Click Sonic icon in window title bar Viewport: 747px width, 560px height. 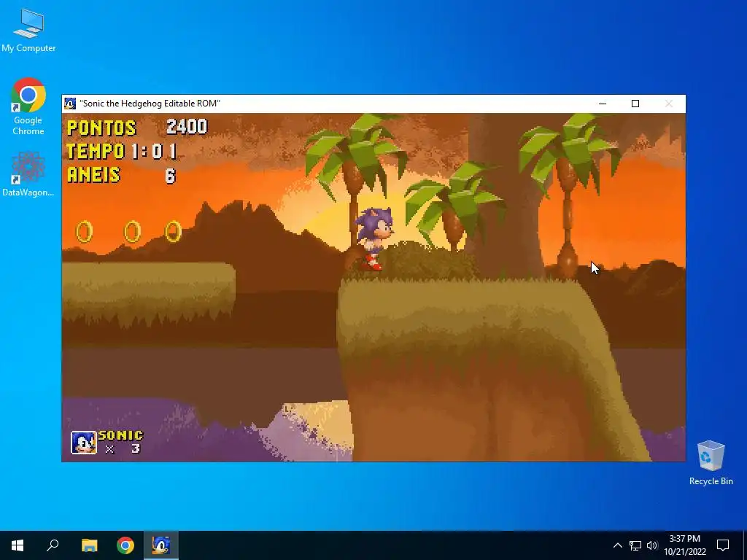[x=70, y=104]
